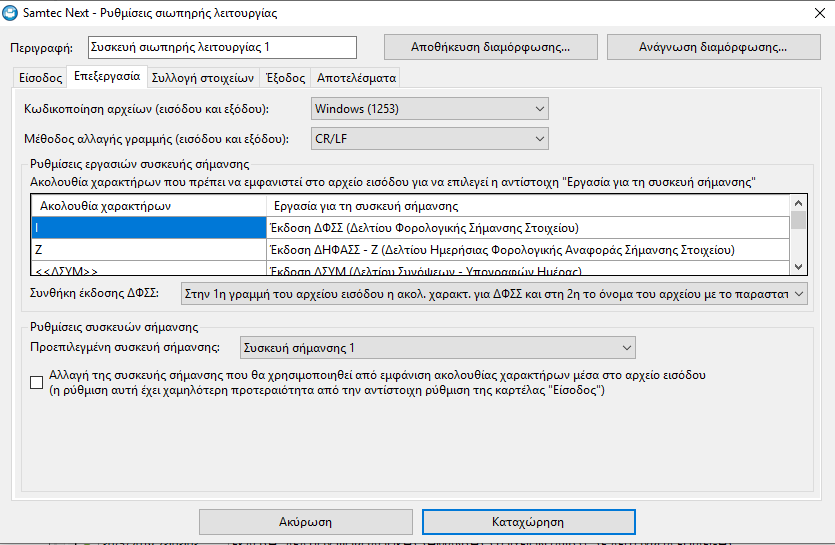The width and height of the screenshot is (835, 545).
Task: Click the table scrollbar down arrow
Action: tap(798, 267)
